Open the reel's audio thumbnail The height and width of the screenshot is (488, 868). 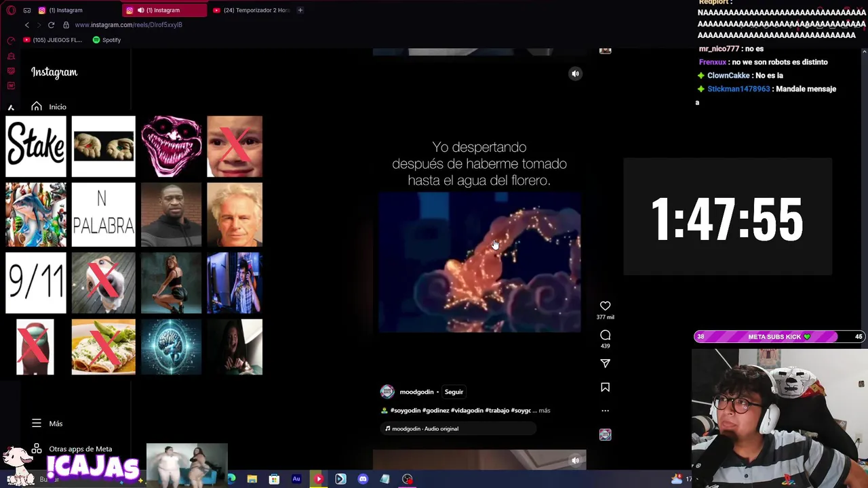coord(605,434)
